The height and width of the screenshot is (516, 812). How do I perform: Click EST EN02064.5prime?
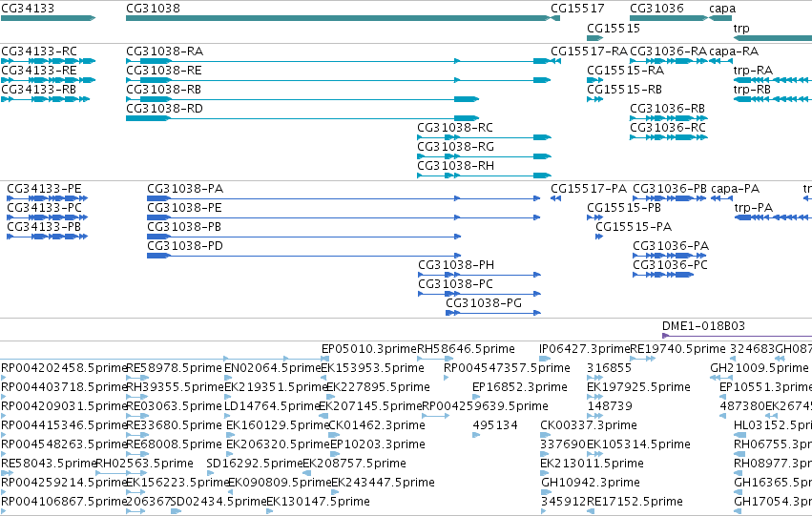[273, 368]
